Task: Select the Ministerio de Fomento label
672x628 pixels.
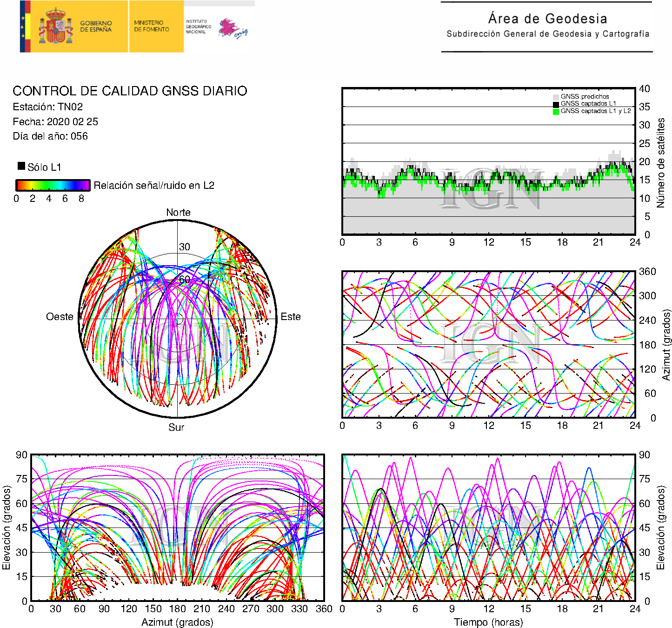Action: click(x=152, y=26)
